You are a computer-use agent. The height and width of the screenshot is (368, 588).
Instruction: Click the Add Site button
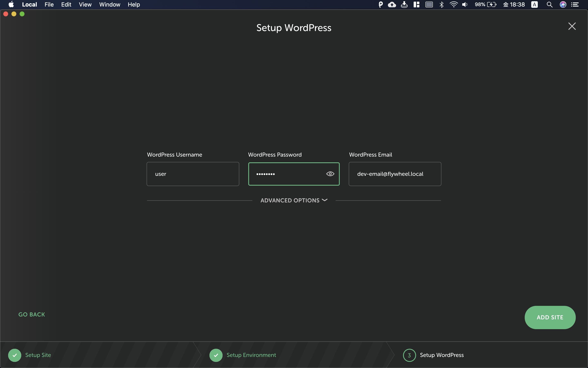tap(550, 317)
